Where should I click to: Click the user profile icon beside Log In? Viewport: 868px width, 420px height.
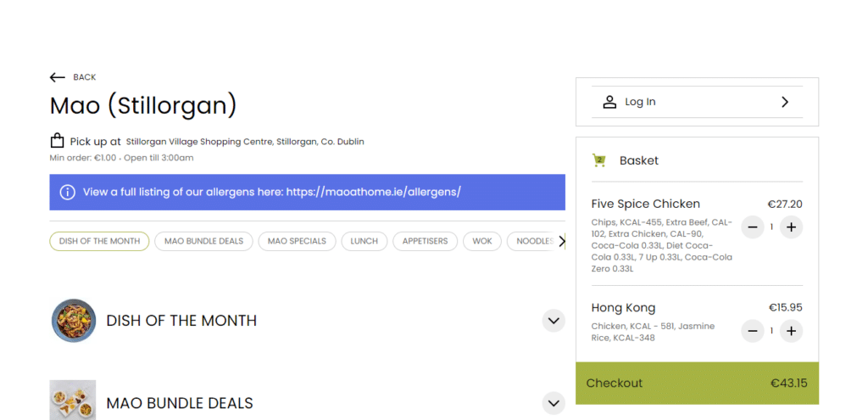pos(609,102)
